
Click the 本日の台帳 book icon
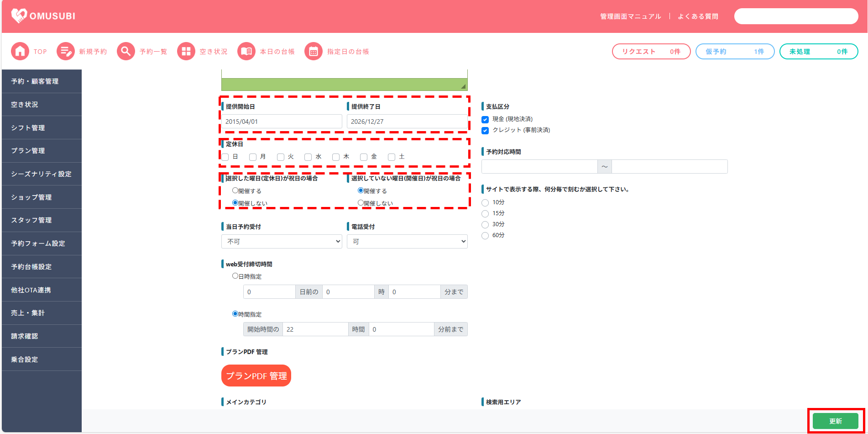tap(246, 52)
